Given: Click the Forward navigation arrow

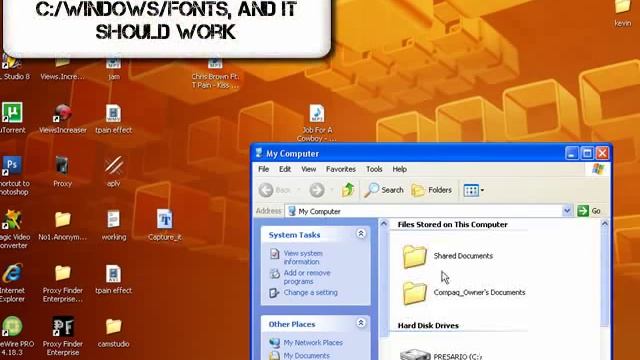Looking at the screenshot, I should click(316, 190).
